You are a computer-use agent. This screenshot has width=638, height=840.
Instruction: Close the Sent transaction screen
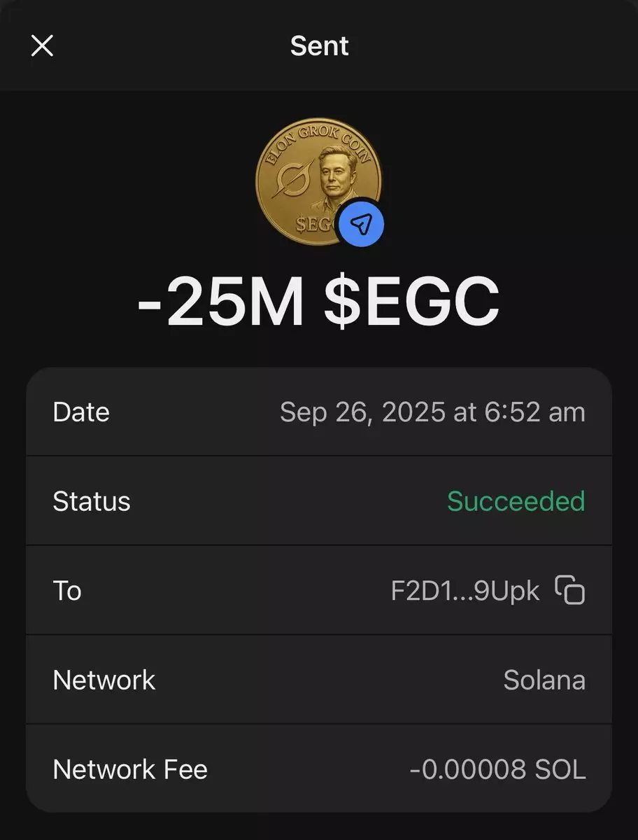tap(43, 46)
